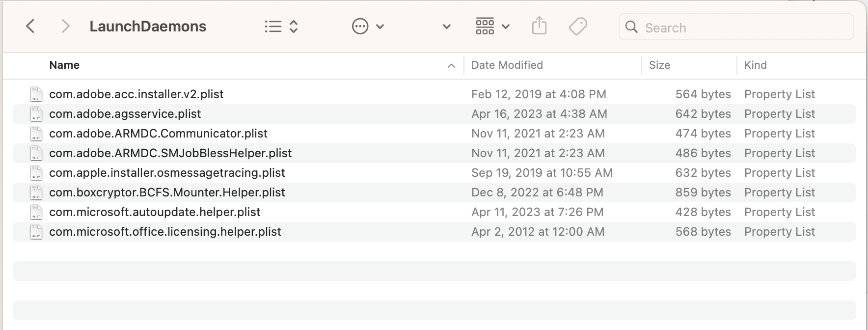Sort by Name column header
Viewport: 868px width, 330px height.
64,65
